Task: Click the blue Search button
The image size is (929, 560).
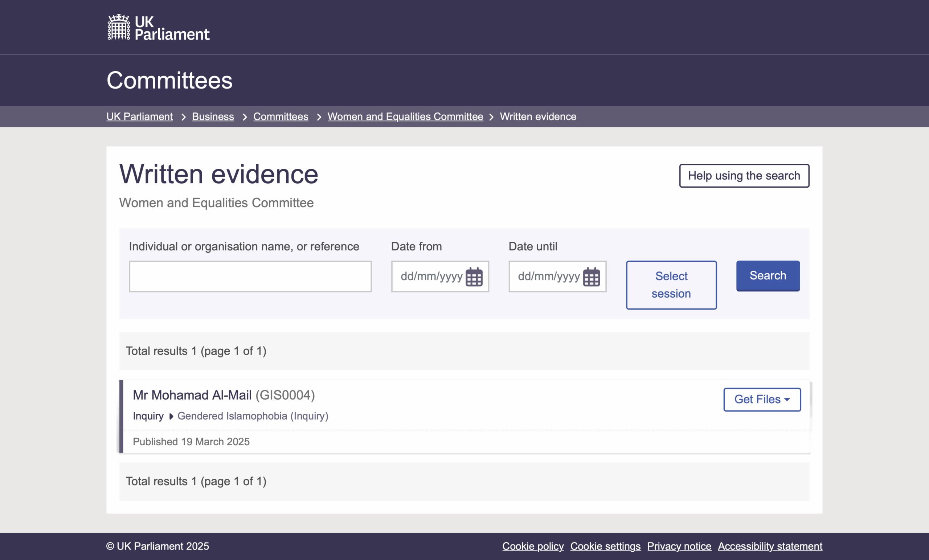Action: [x=768, y=276]
